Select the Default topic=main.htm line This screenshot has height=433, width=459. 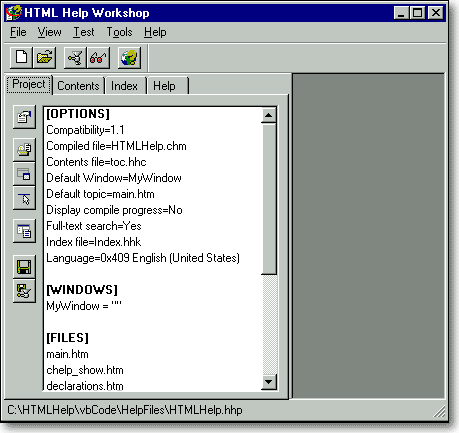coord(100,194)
